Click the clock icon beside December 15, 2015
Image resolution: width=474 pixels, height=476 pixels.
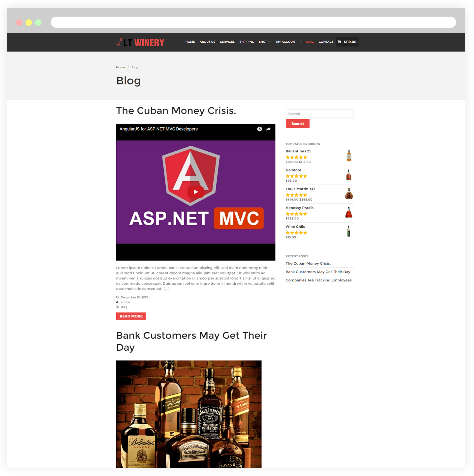point(117,297)
